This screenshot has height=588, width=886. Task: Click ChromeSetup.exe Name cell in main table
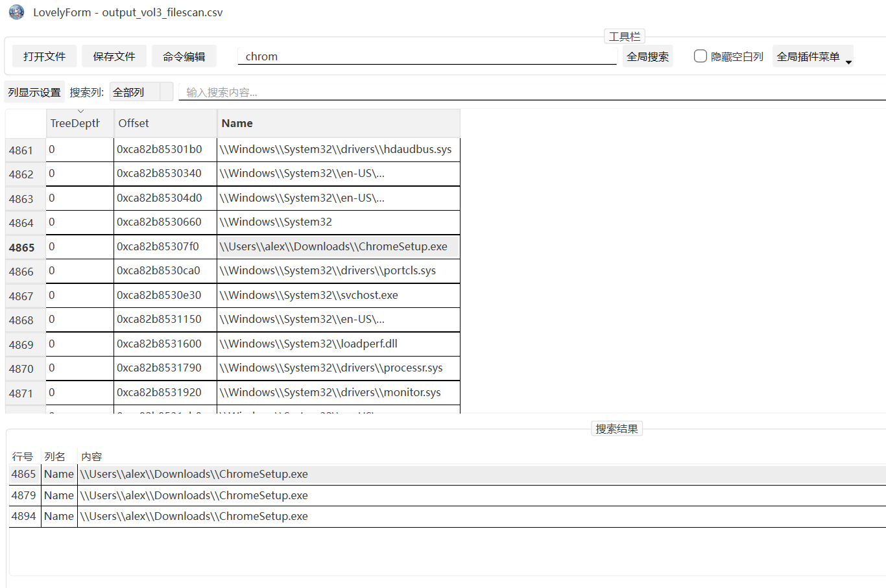[339, 246]
